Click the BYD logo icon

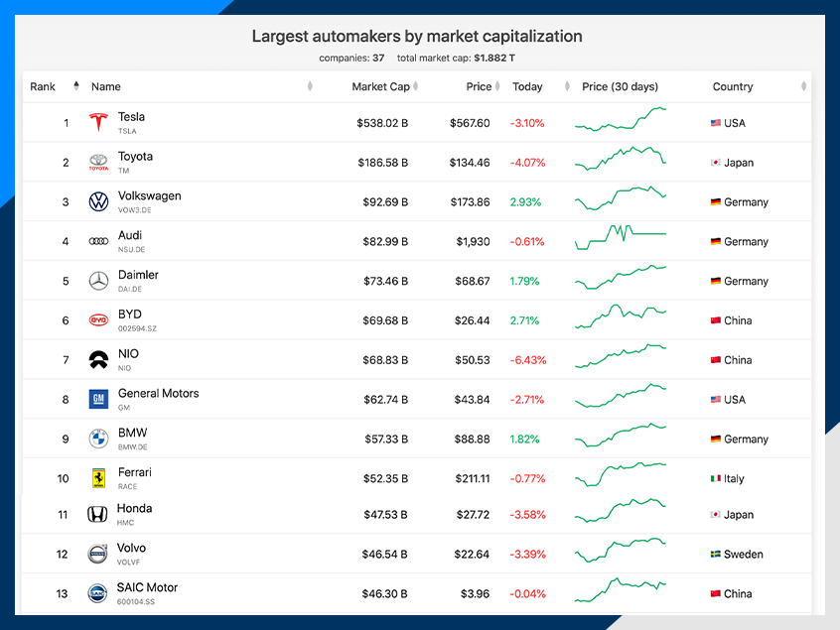click(x=98, y=320)
